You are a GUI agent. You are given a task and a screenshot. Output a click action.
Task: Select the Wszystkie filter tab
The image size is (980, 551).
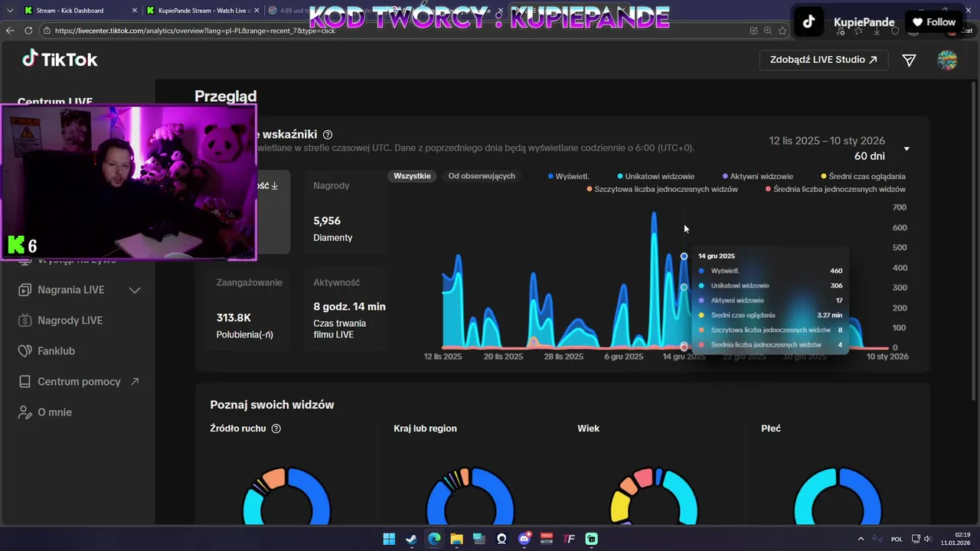(x=412, y=176)
